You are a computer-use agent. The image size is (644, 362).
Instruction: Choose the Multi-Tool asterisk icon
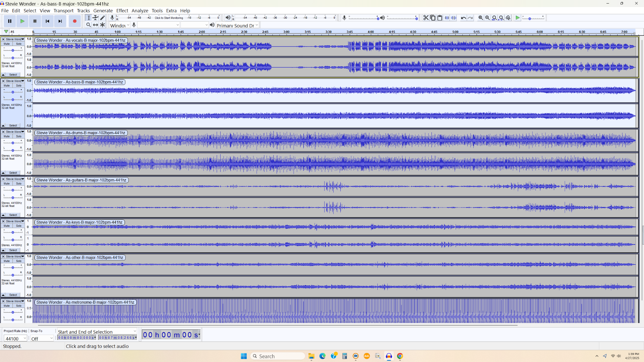(103, 25)
